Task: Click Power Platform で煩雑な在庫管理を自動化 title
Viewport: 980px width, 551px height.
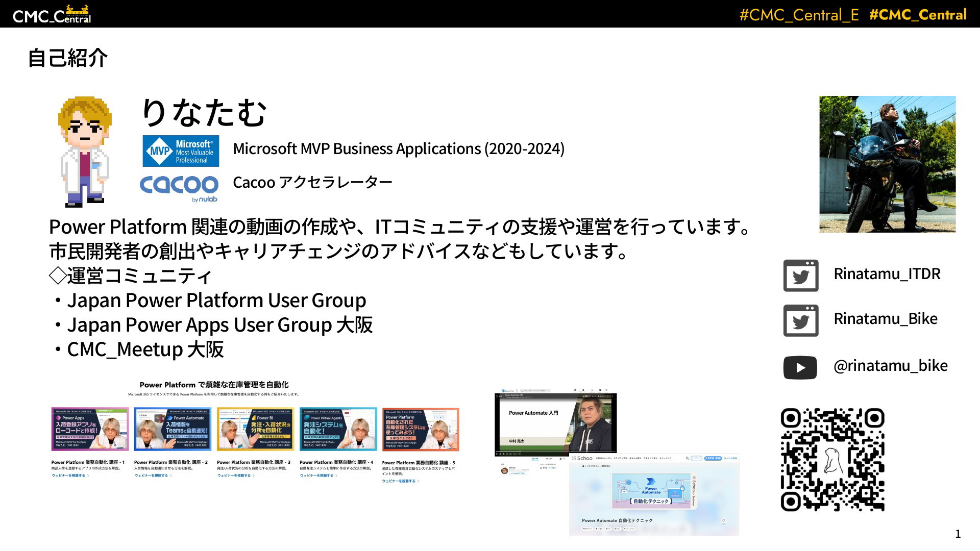Action: (214, 385)
